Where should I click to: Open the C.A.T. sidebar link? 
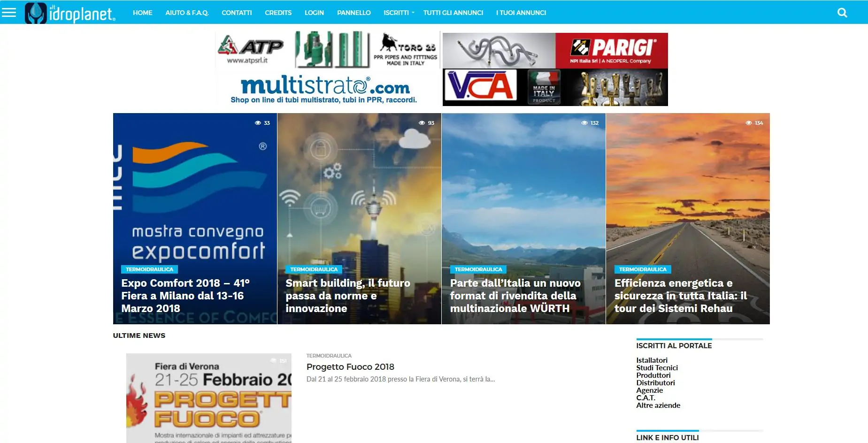point(645,398)
